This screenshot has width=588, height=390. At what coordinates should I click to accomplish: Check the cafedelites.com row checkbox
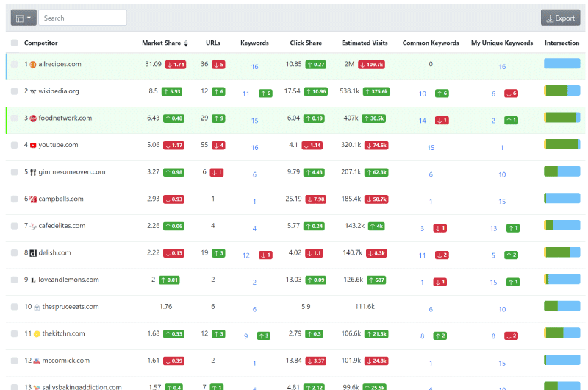coord(14,226)
